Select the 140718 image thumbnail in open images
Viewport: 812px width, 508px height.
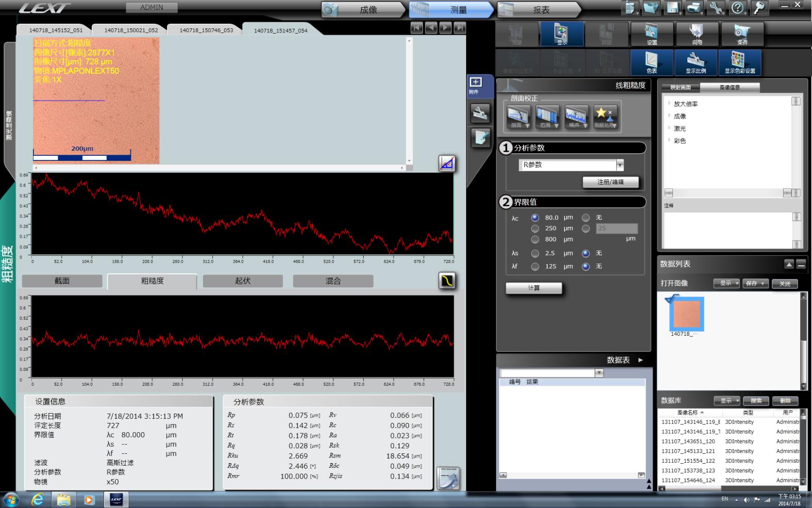coord(686,314)
